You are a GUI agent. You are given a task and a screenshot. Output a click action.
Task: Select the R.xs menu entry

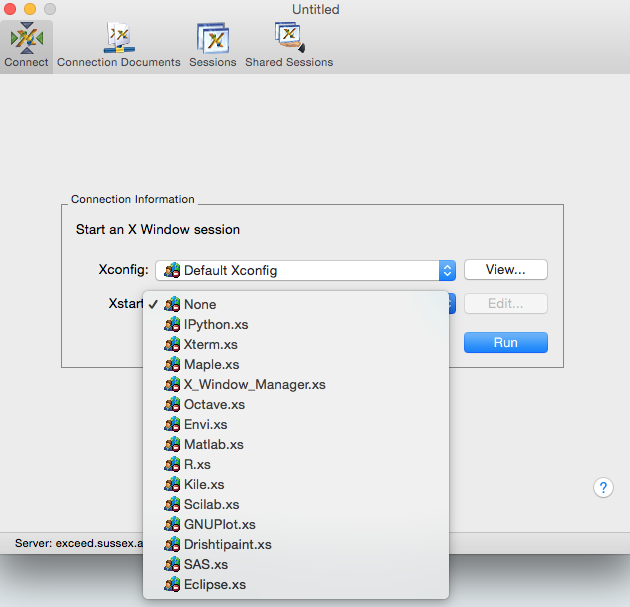[x=296, y=465]
